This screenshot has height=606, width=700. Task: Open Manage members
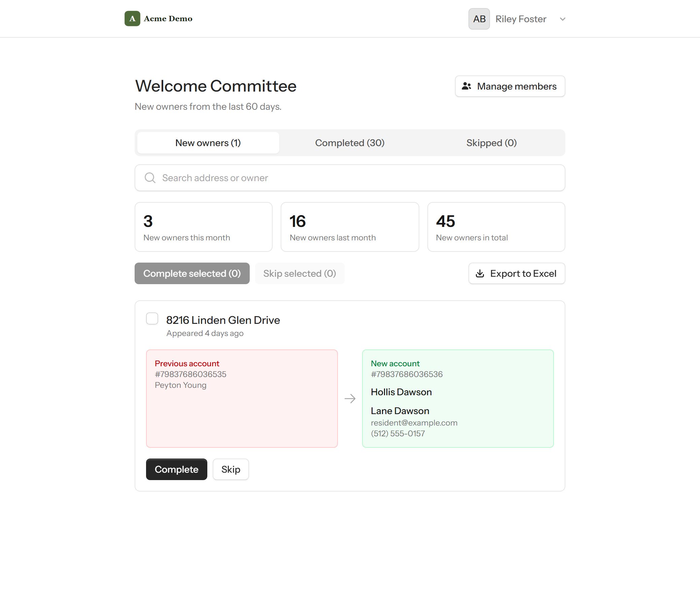510,86
